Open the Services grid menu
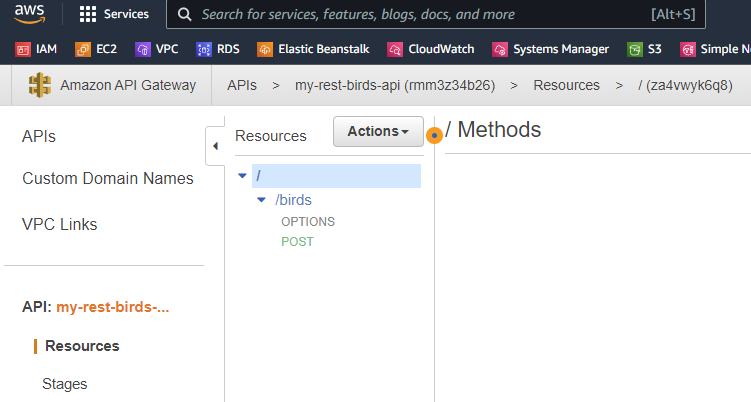The image size is (751, 402). pyautogui.click(x=88, y=14)
